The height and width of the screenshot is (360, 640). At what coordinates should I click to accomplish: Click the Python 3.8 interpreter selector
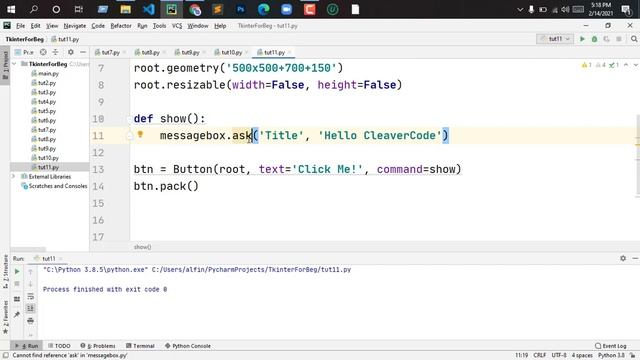[x=611, y=356]
